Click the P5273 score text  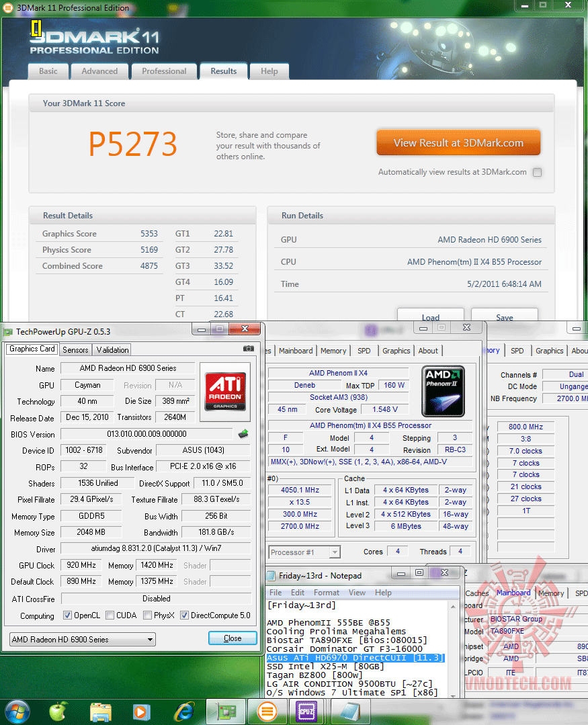132,144
